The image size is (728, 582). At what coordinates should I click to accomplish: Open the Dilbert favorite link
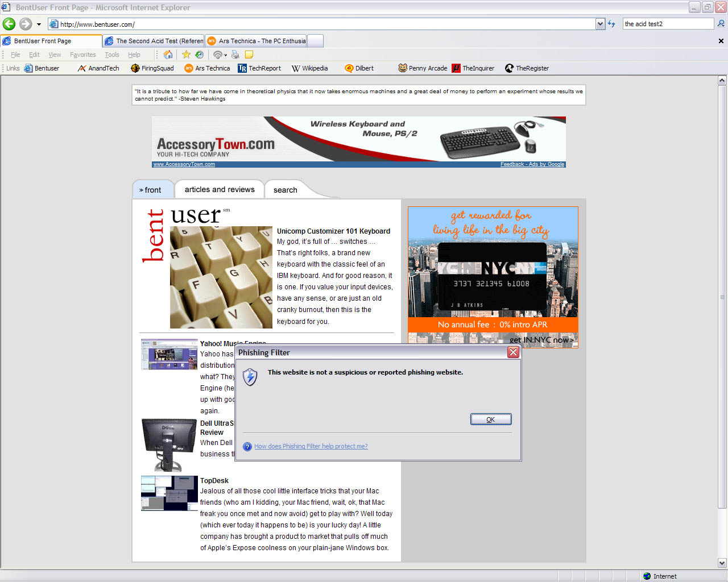[359, 68]
